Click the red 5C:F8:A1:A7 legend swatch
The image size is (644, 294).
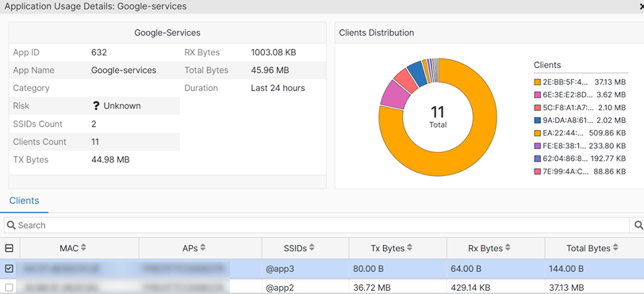coord(537,108)
